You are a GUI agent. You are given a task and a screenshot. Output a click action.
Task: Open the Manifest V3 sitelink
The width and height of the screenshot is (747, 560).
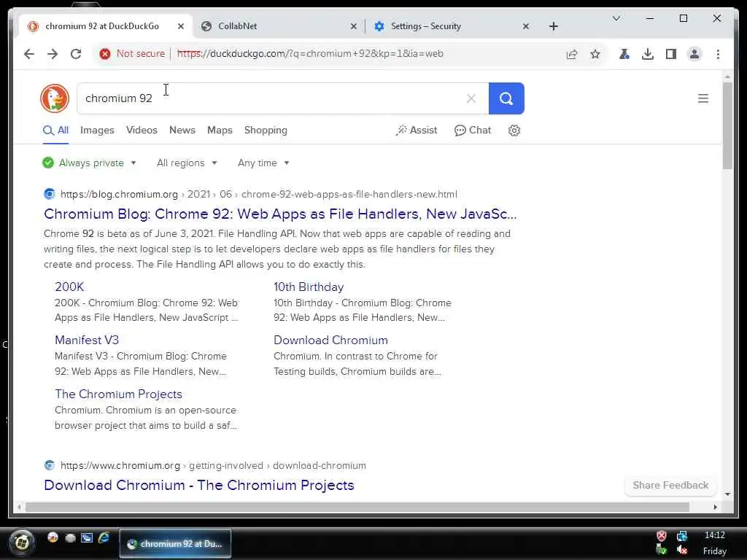[87, 341]
